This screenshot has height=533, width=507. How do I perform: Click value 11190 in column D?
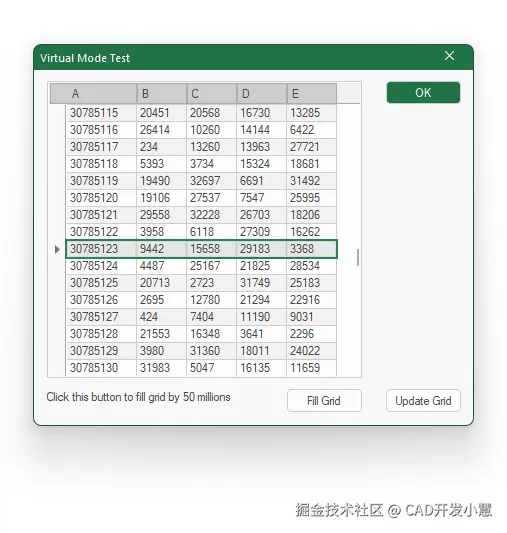[261, 317]
